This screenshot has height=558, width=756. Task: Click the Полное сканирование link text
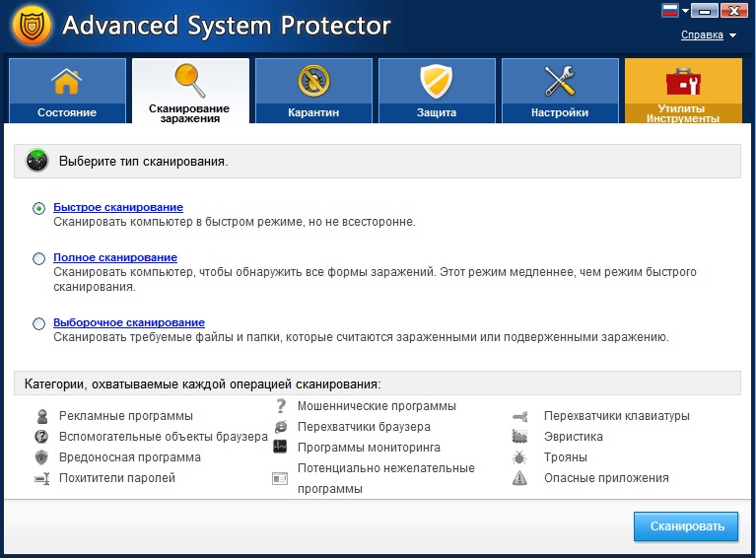(115, 257)
